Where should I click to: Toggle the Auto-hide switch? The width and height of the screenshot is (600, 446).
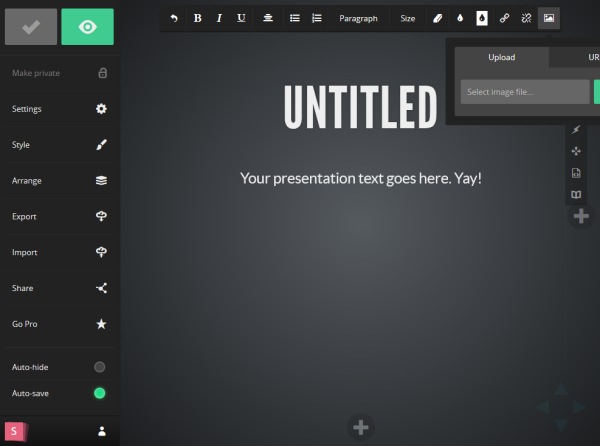point(99,367)
